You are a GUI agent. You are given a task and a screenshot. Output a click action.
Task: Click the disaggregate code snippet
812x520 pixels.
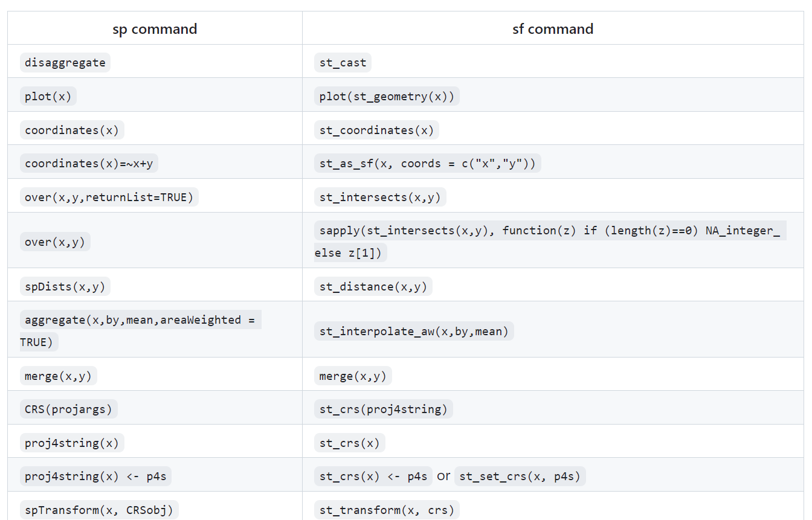[x=65, y=63]
